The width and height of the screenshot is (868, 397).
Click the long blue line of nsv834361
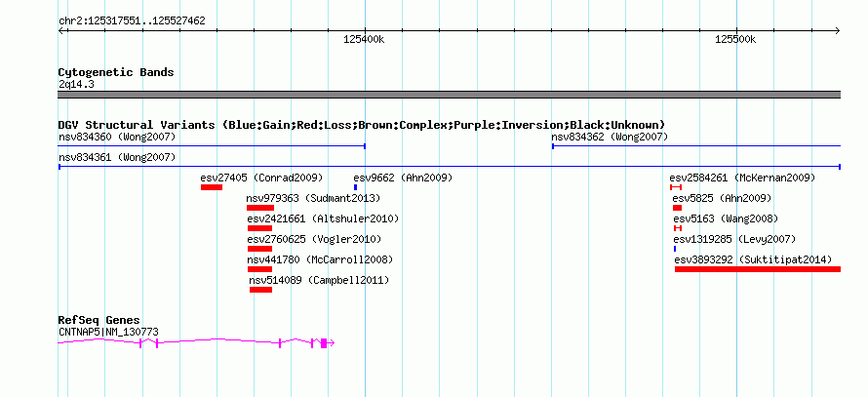[x=450, y=166]
